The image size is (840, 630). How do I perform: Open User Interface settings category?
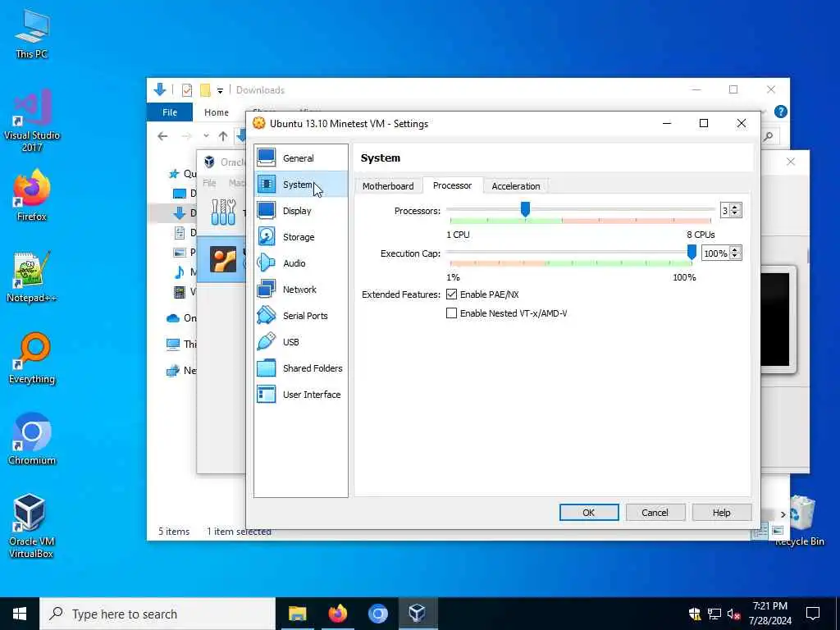tap(300, 395)
